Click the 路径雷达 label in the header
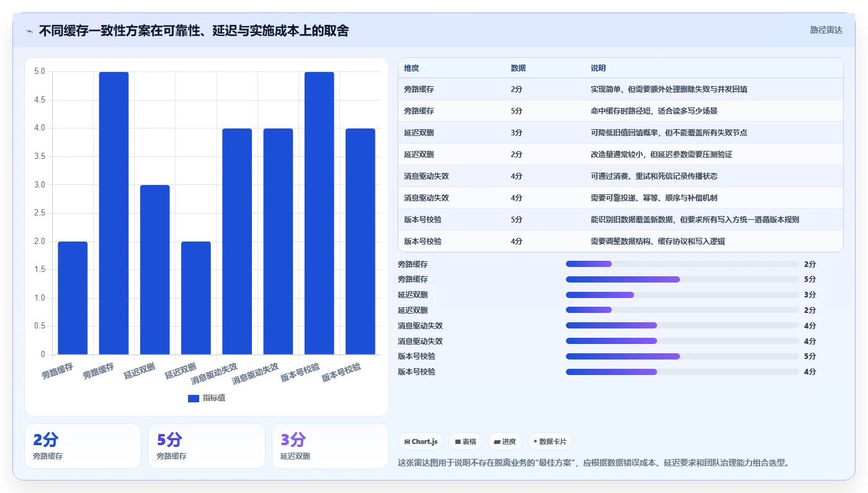Screen dimensions: 868x493 coord(826,30)
